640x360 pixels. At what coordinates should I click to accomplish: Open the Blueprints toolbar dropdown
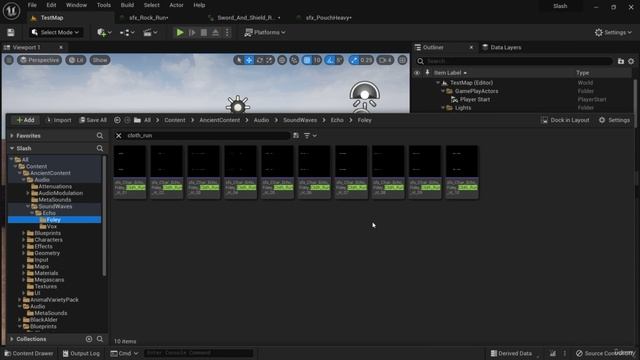tap(127, 32)
